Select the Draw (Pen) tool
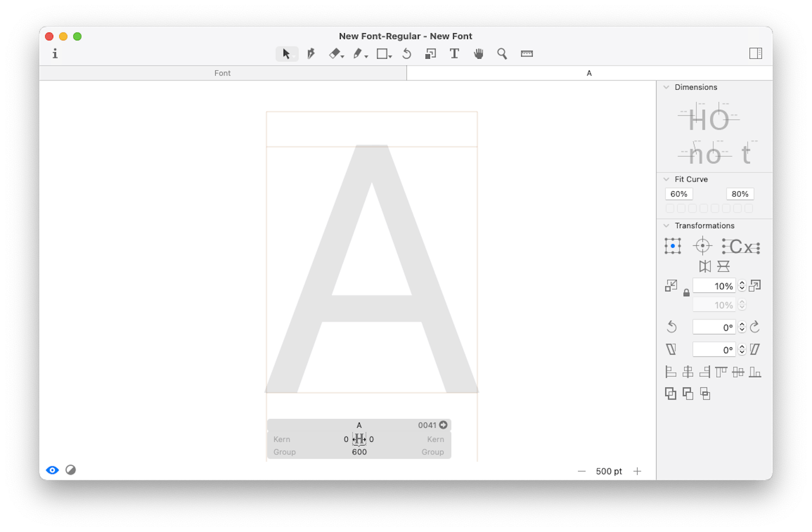Screen dimensions: 812x532 310,54
